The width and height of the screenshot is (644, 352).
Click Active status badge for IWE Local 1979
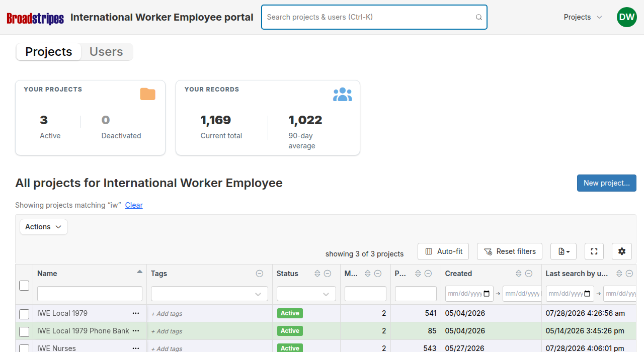[x=290, y=313]
